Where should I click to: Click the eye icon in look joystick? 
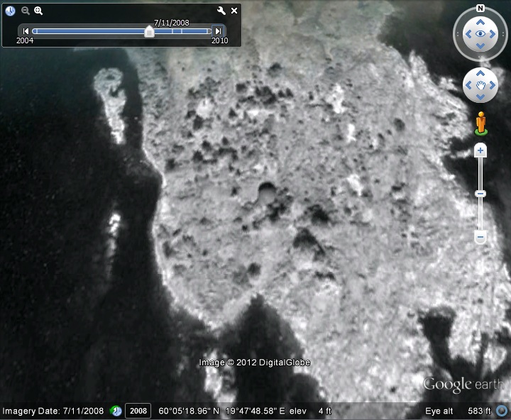tap(480, 34)
